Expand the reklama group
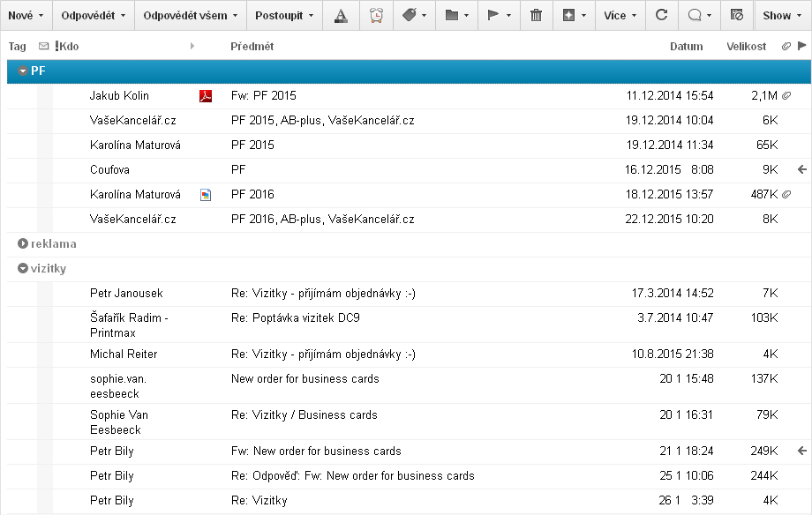This screenshot has width=812, height=515. (x=23, y=244)
